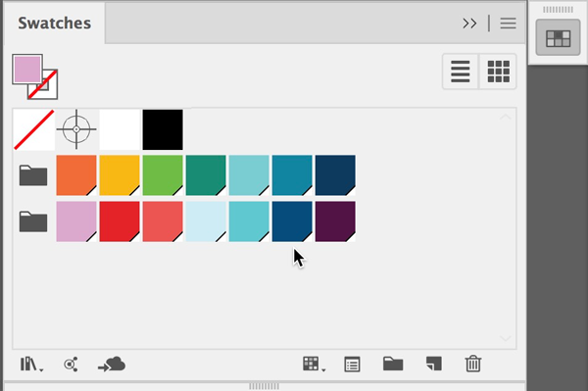Click the docked Swatches panel icon button
Screen dimensions: 588x391
(558, 37)
